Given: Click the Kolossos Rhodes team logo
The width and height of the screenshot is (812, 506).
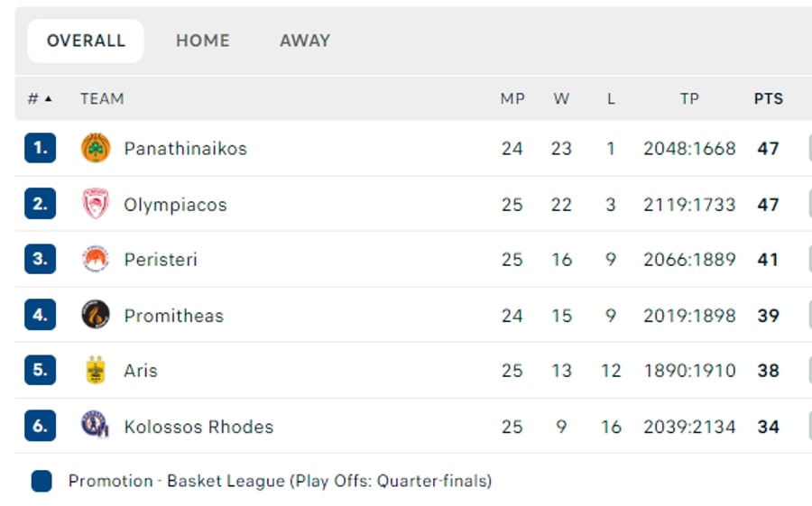Looking at the screenshot, I should 96,426.
